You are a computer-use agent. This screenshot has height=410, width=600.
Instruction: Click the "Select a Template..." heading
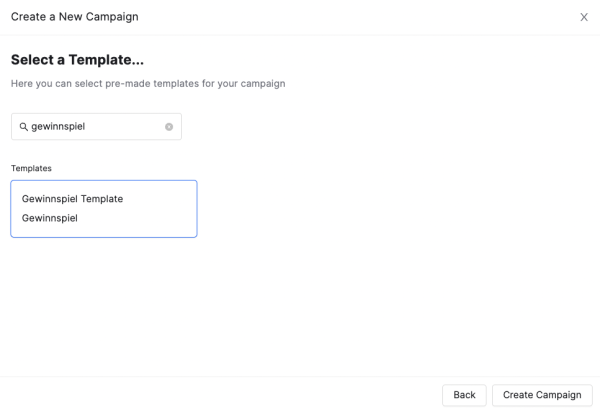click(x=84, y=60)
